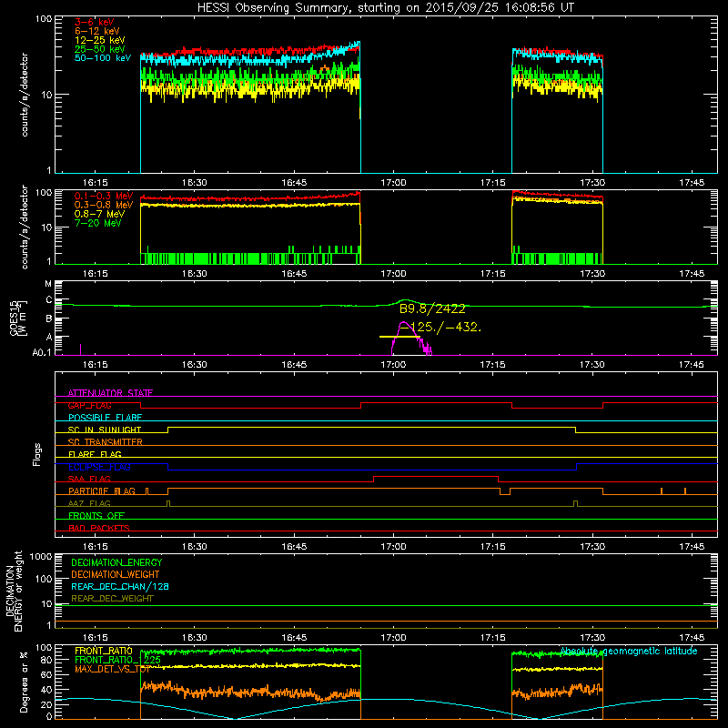Click the 25-50 keV legend entry
This screenshot has width=728, height=728.
tap(100, 49)
